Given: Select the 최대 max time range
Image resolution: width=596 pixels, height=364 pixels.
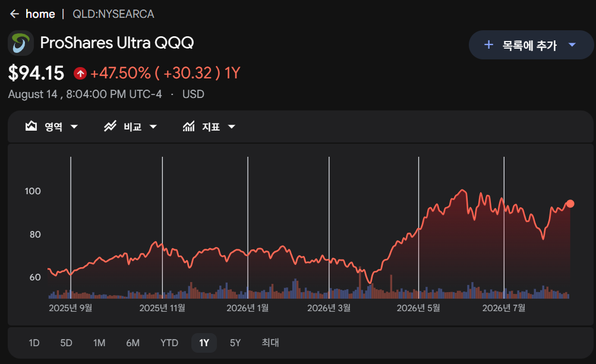Looking at the screenshot, I should 270,343.
